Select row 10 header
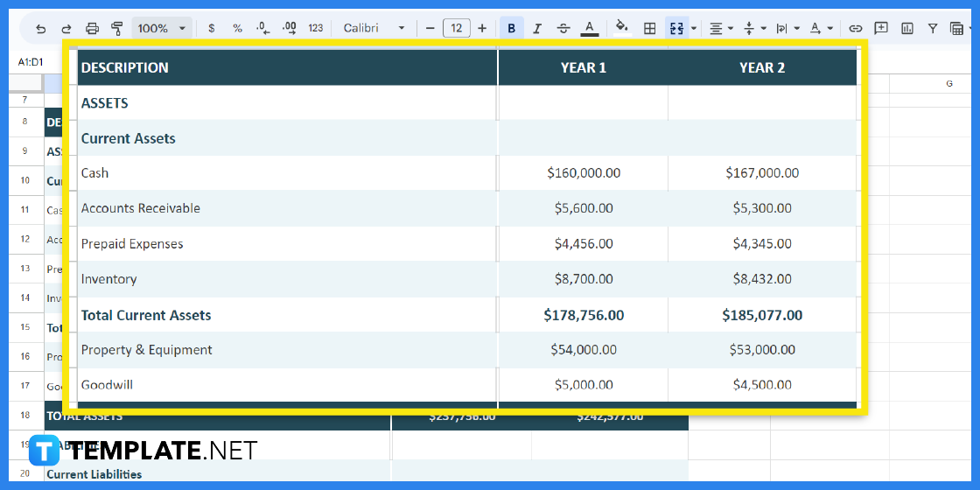This screenshot has height=490, width=980. click(25, 180)
